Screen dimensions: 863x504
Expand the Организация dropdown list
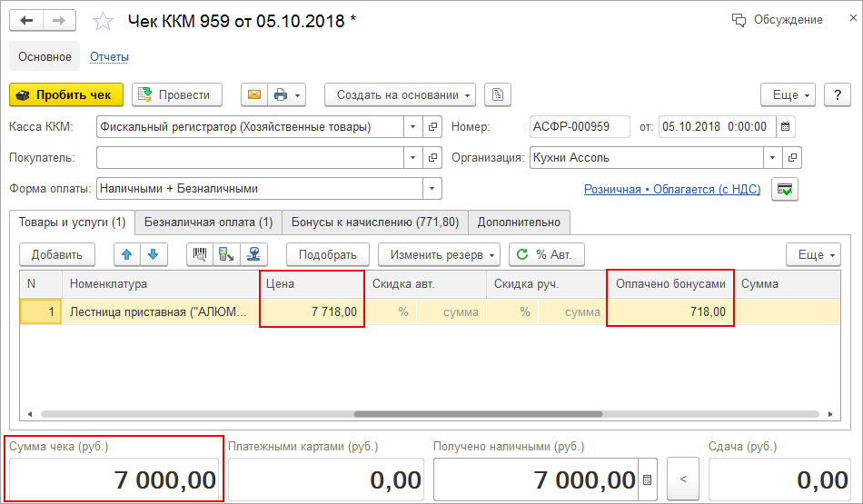pos(772,157)
